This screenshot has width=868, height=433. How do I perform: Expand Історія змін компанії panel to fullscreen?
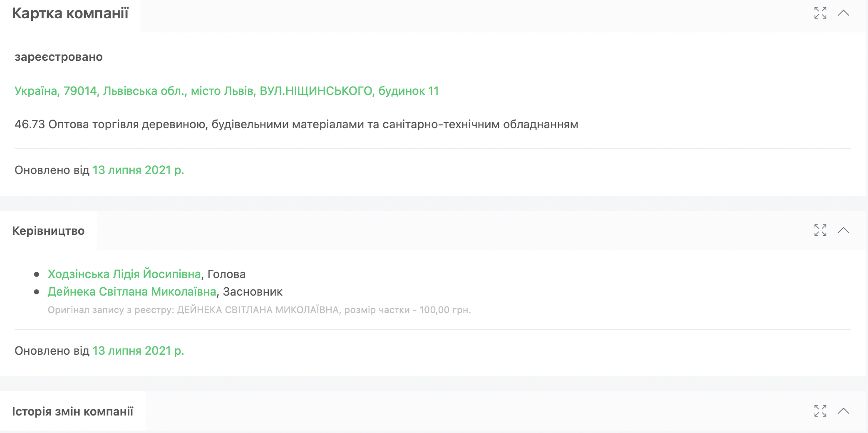[820, 411]
